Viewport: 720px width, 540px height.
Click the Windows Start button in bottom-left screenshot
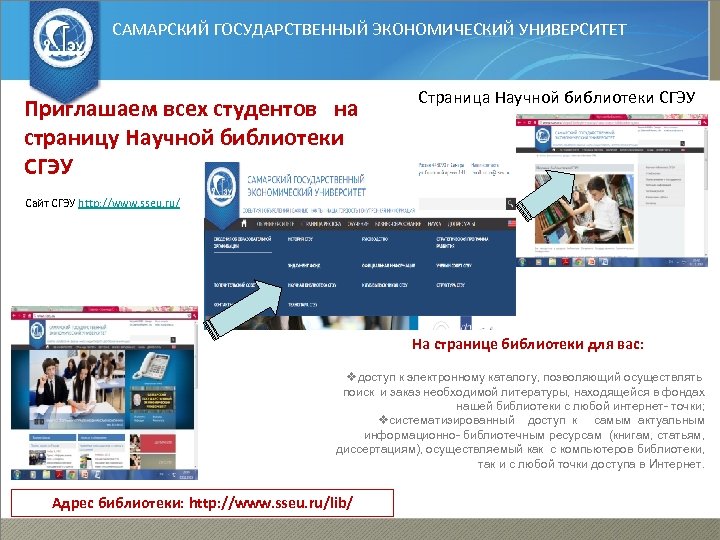click(x=17, y=474)
